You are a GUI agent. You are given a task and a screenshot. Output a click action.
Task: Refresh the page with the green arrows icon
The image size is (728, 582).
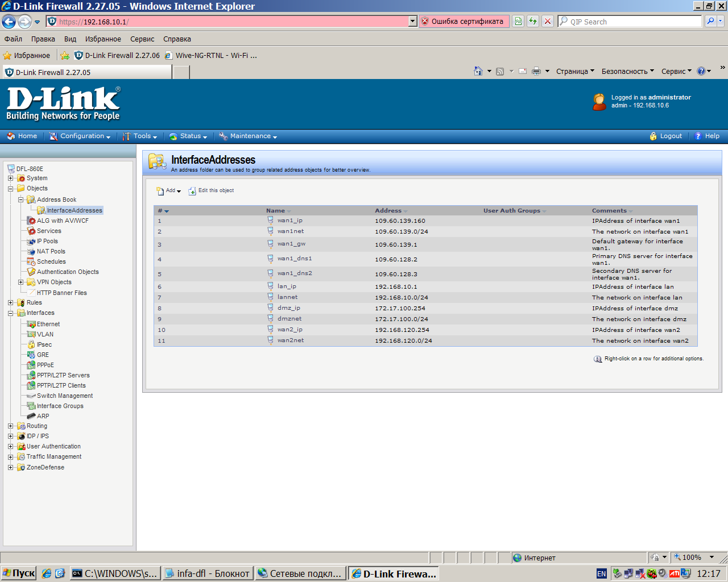pyautogui.click(x=533, y=22)
